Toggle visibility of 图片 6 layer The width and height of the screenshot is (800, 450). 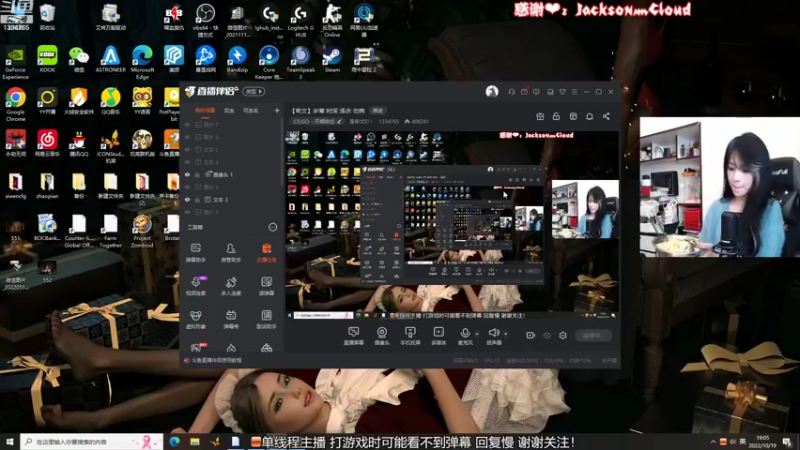[x=187, y=137]
